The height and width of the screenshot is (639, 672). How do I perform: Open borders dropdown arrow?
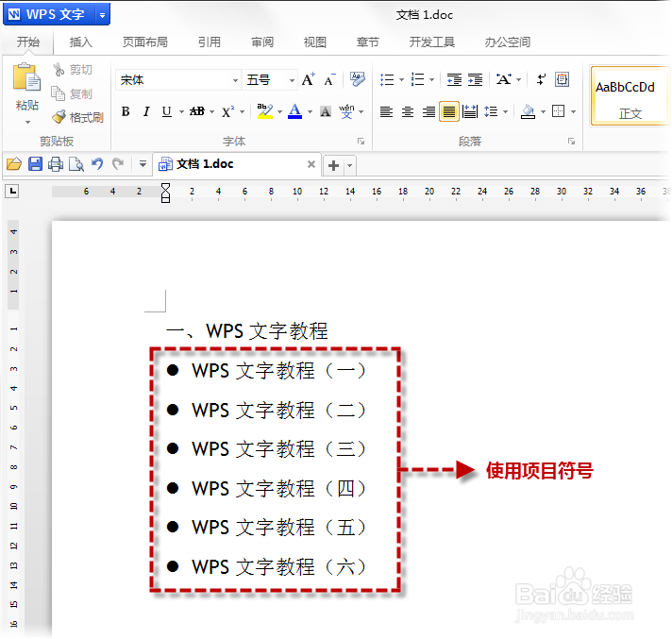573,112
